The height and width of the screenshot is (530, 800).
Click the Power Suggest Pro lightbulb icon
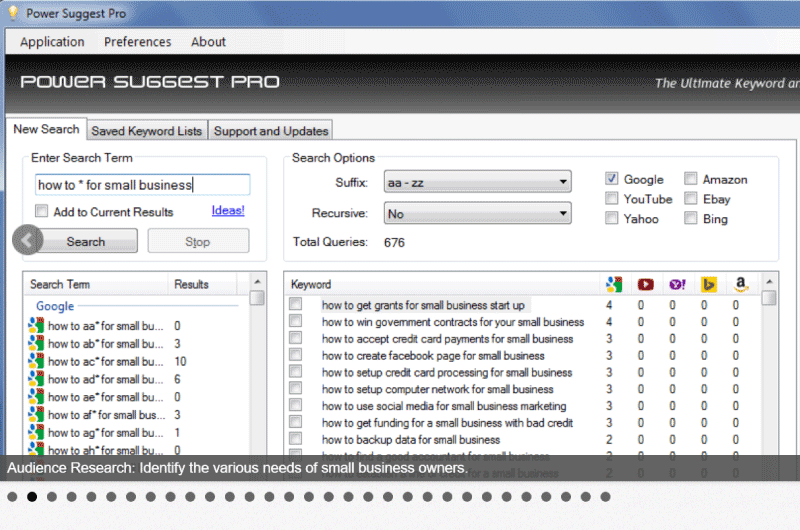(13, 13)
